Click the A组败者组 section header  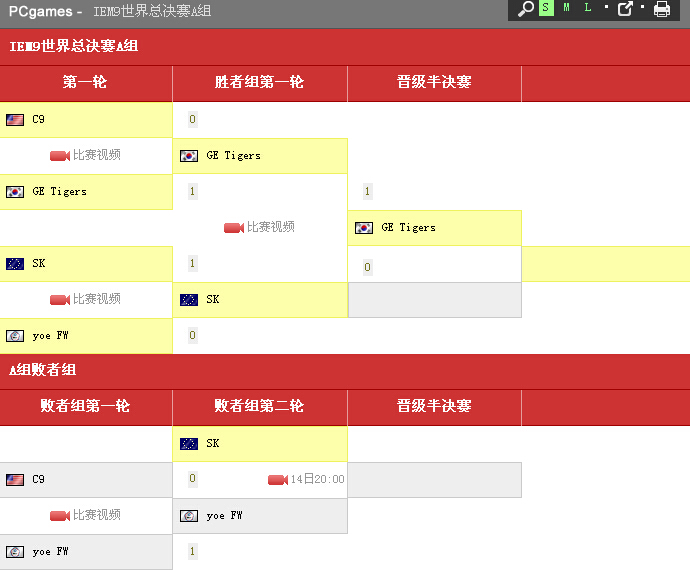pyautogui.click(x=43, y=370)
